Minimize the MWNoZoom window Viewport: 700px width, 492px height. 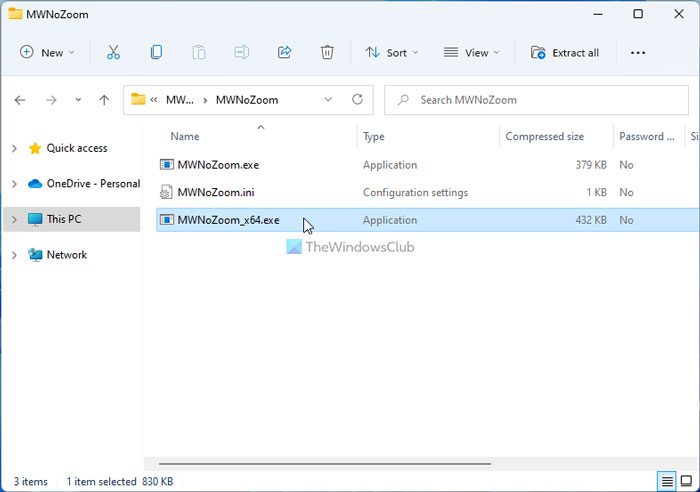[x=598, y=14]
